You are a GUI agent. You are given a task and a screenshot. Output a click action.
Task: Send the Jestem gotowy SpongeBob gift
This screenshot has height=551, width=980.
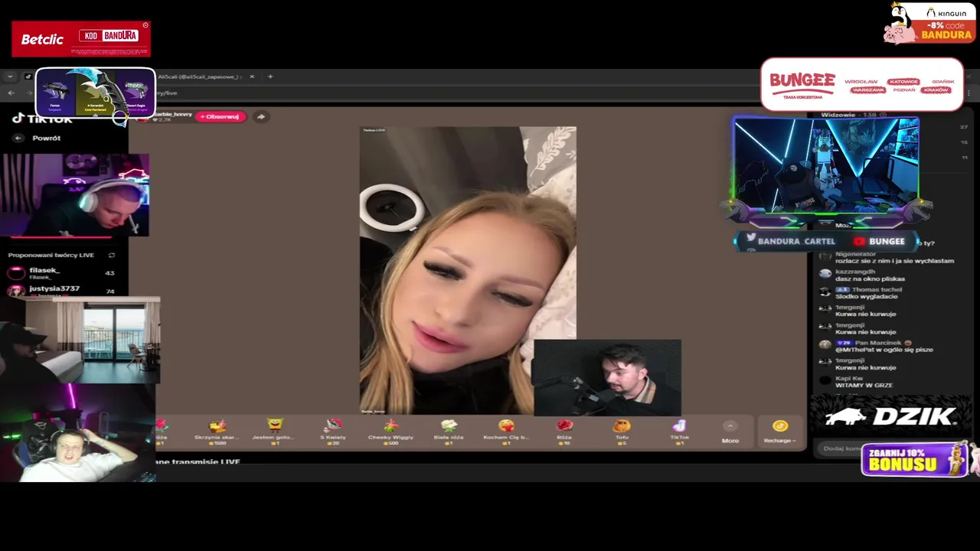pos(274,431)
